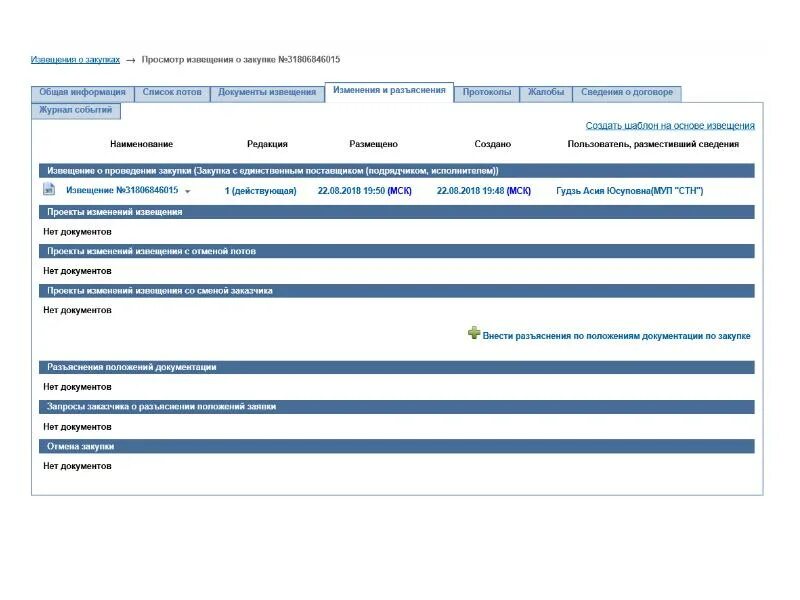800x600 pixels.
Task: Click the Редакция column header
Action: (x=267, y=144)
